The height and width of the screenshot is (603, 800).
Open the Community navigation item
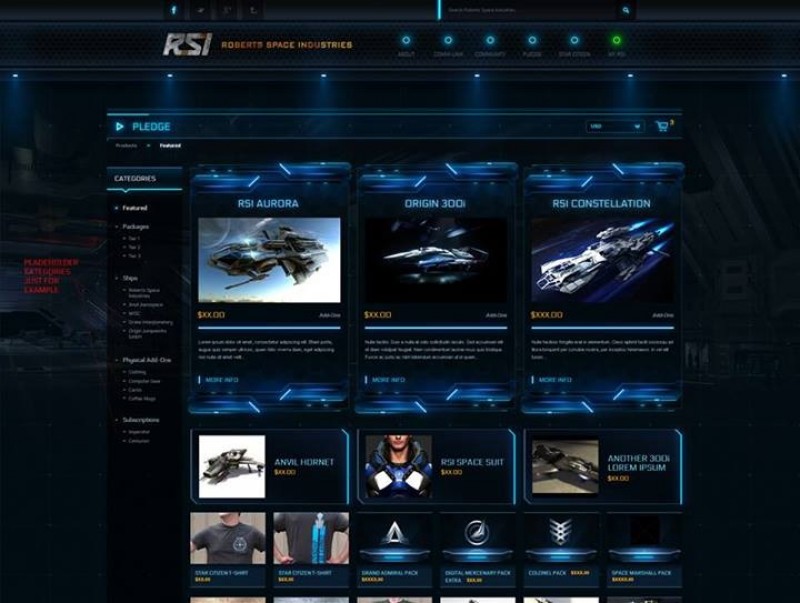tap(490, 45)
